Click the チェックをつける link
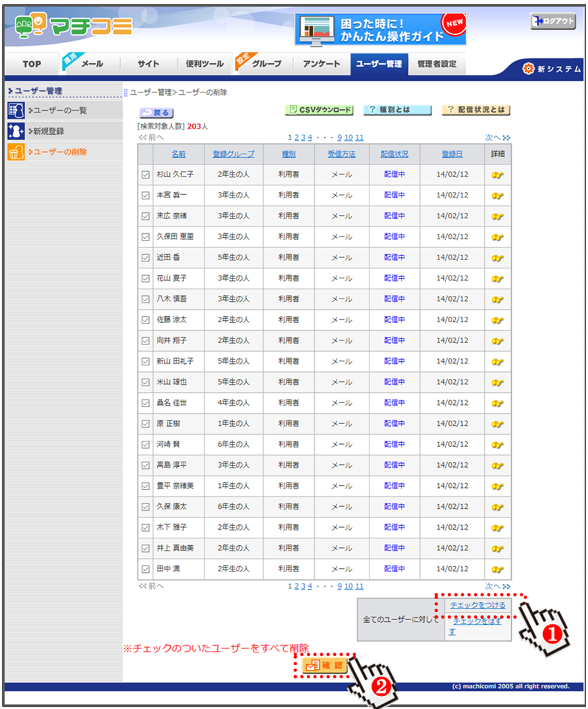Image resolution: width=588 pixels, height=709 pixels. [x=477, y=606]
